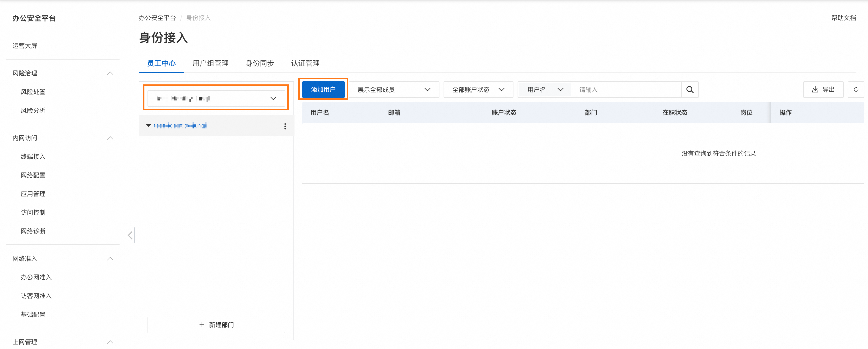
Task: Collapse the 内网访问 menu section
Action: click(x=110, y=138)
